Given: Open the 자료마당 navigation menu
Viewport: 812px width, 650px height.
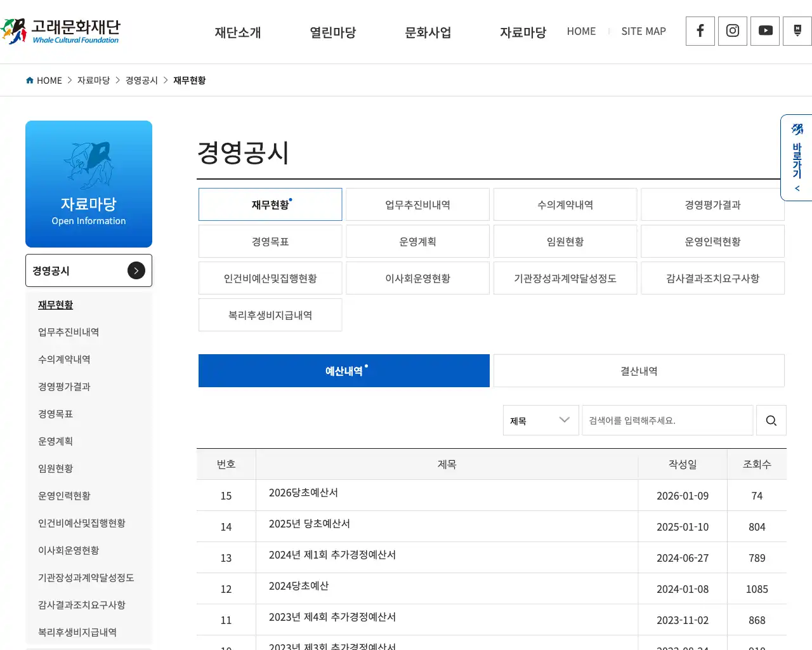Looking at the screenshot, I should 523,32.
